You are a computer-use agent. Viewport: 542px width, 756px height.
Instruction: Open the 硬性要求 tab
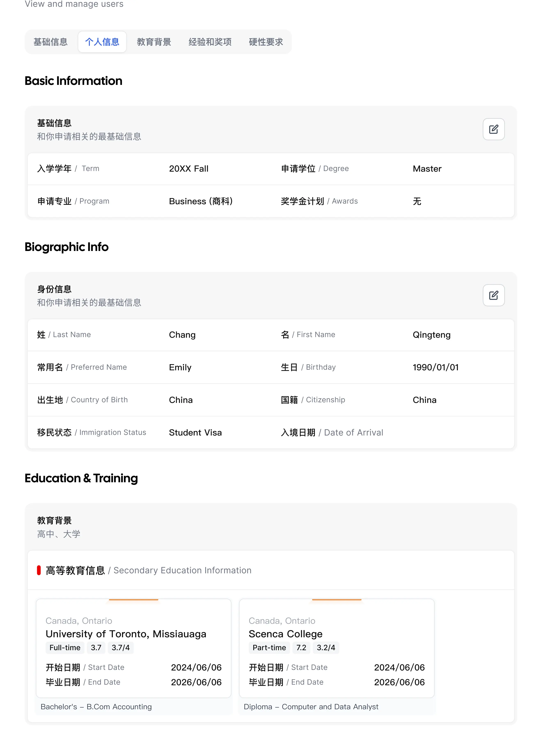[x=266, y=42]
